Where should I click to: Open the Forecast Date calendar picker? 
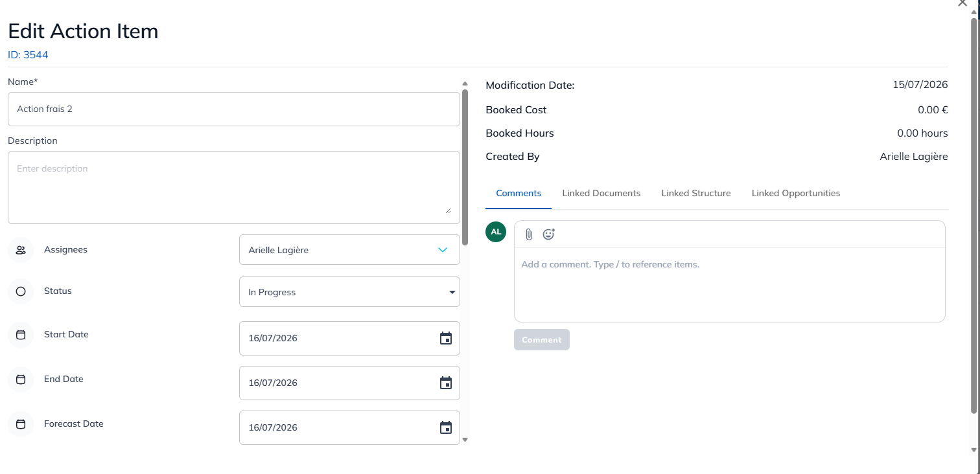pos(446,427)
